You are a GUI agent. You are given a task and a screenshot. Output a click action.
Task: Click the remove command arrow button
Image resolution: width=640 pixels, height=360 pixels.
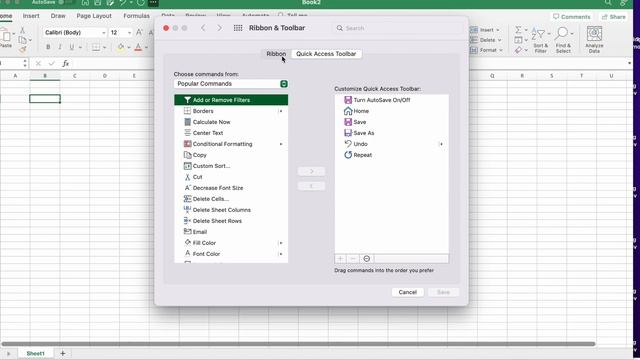[x=311, y=186]
